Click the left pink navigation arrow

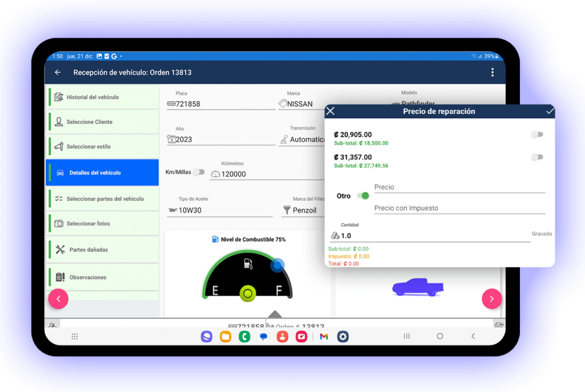click(58, 298)
